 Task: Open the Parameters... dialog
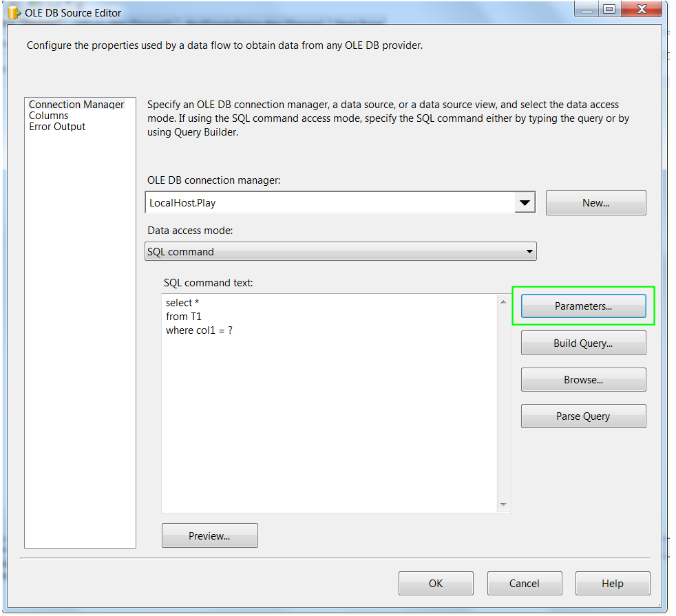[x=583, y=306]
